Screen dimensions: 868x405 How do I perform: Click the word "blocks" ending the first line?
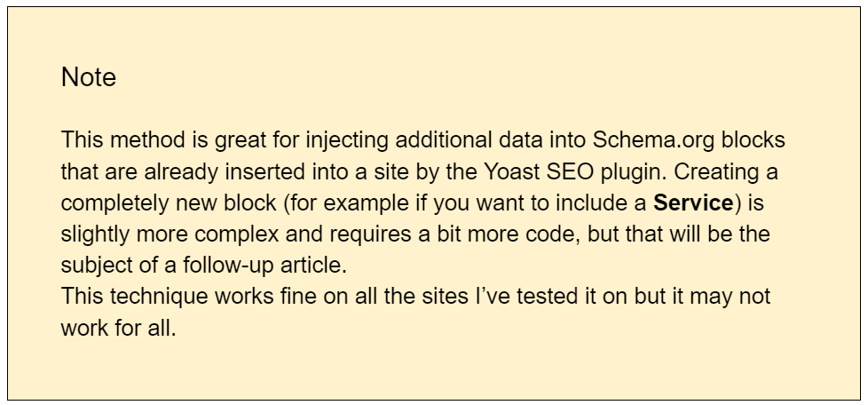753,140
